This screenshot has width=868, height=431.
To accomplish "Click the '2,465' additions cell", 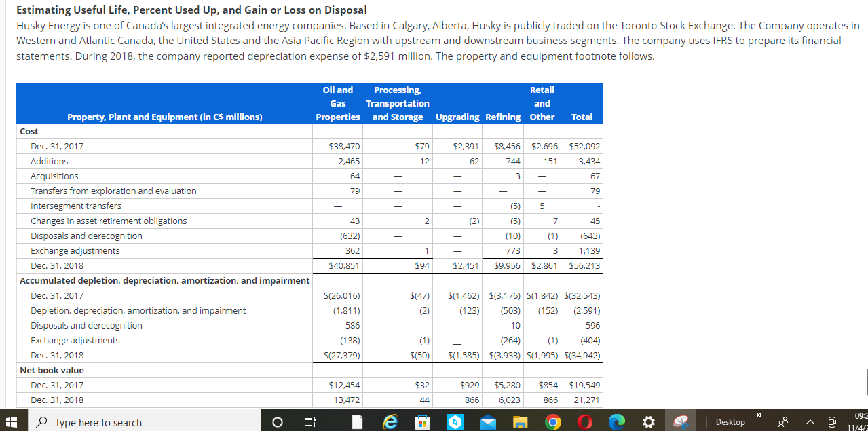I will coord(349,161).
